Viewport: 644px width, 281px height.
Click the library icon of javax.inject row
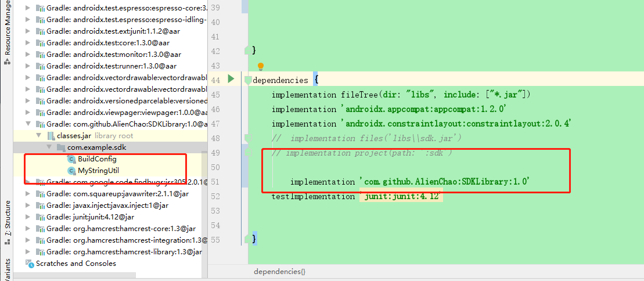40,205
